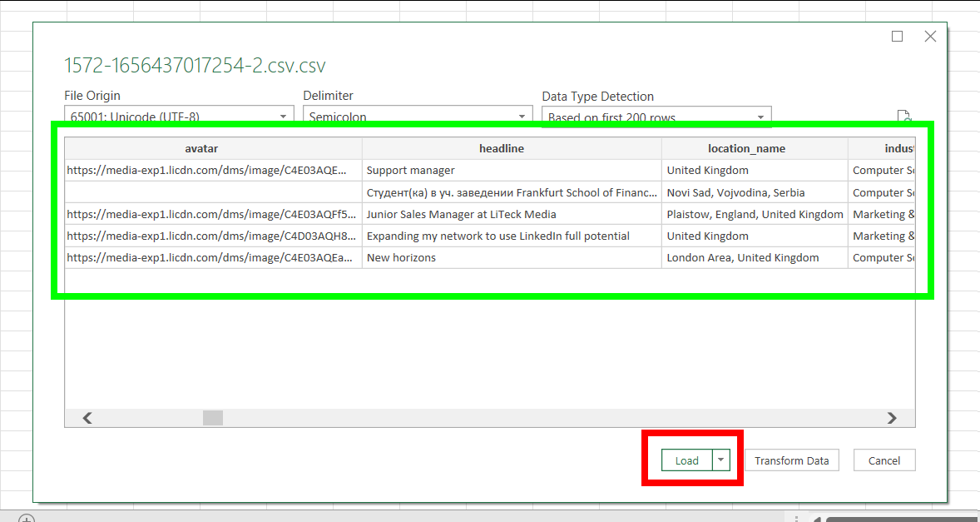Click the left arrow of the preview scrollbar

coord(87,418)
